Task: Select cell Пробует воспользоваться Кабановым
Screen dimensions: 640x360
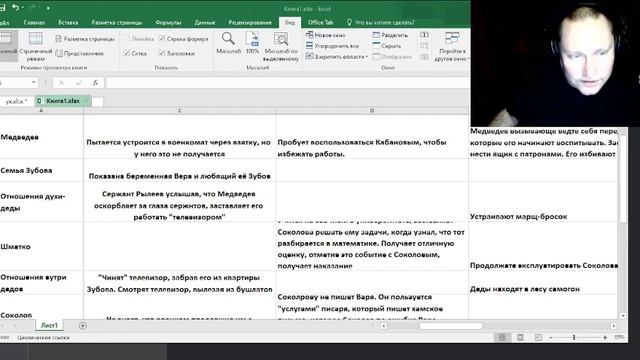Action: coord(372,137)
